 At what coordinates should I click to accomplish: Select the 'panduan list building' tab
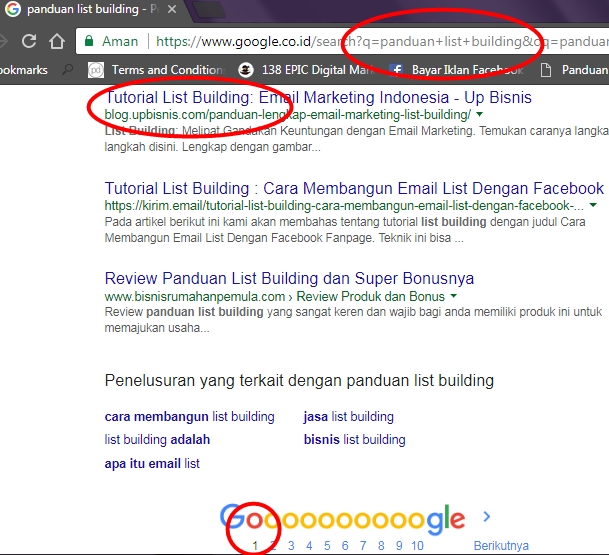click(x=93, y=9)
